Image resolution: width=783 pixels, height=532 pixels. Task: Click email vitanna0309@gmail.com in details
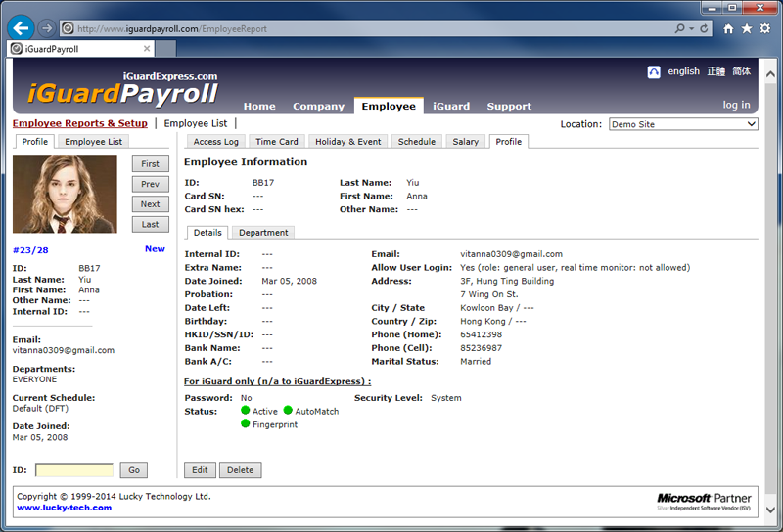point(511,254)
